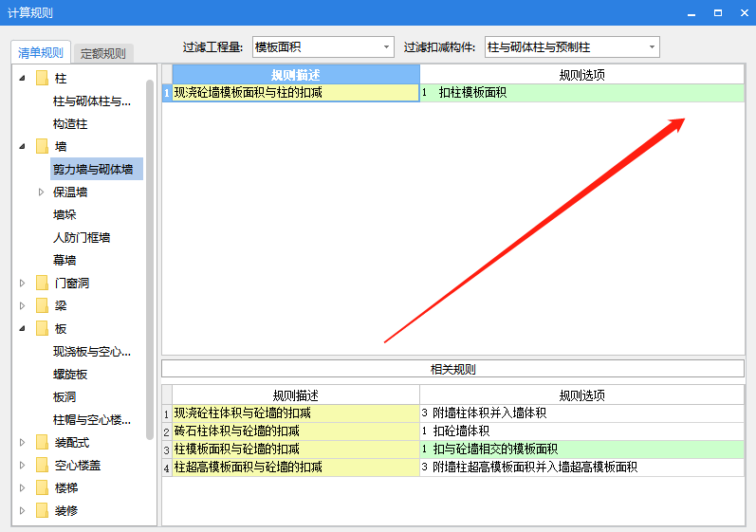Select 螺旋板 in the tree

(x=70, y=375)
